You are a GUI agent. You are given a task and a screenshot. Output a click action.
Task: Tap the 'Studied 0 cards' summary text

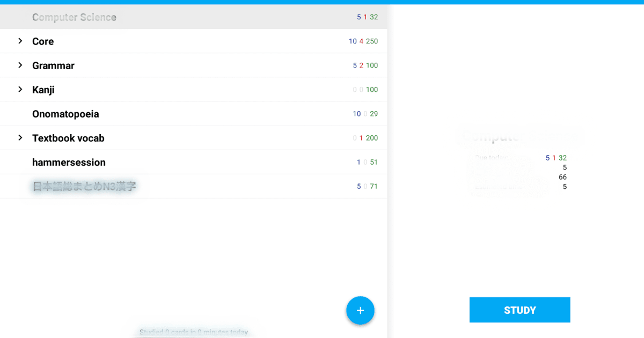coord(193,331)
